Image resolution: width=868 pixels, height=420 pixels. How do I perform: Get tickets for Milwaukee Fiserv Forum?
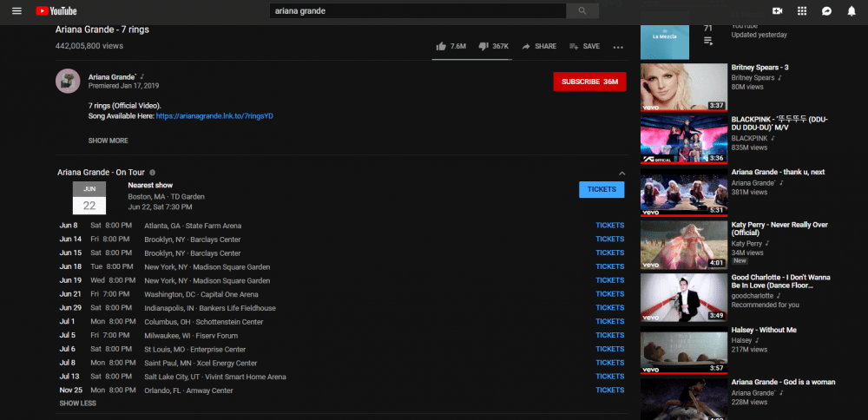pyautogui.click(x=609, y=335)
